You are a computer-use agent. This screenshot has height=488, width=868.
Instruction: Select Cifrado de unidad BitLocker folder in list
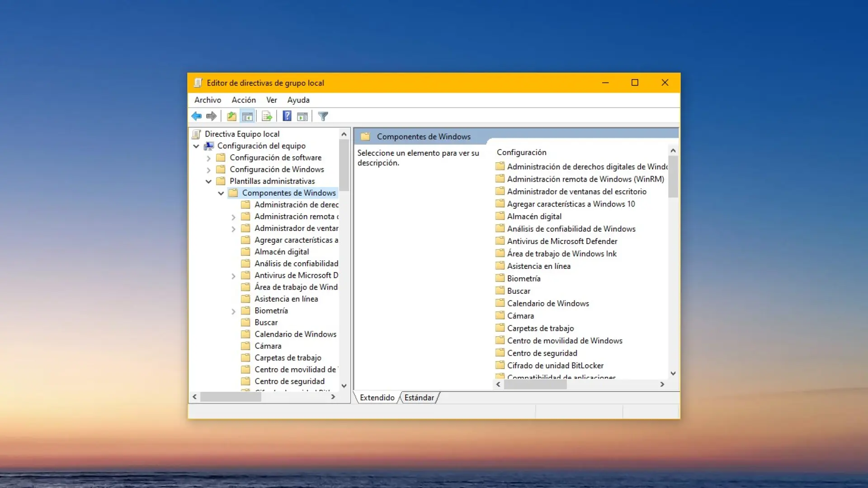pyautogui.click(x=555, y=366)
